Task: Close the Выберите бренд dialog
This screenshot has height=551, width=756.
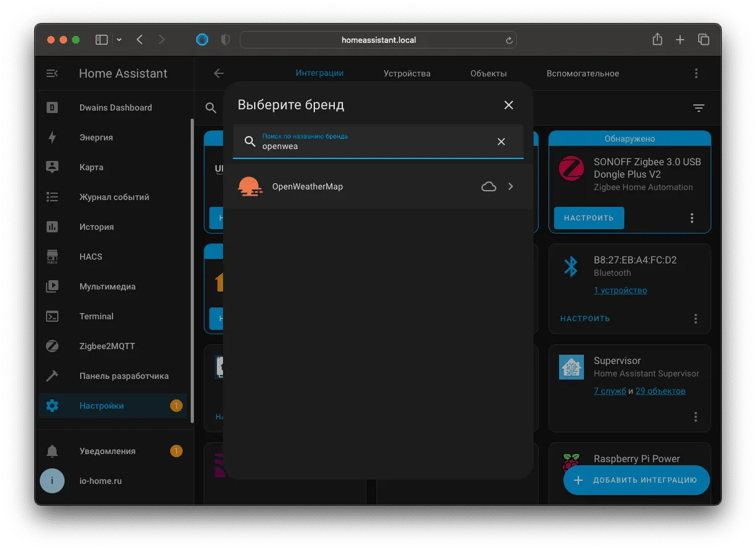Action: tap(509, 105)
